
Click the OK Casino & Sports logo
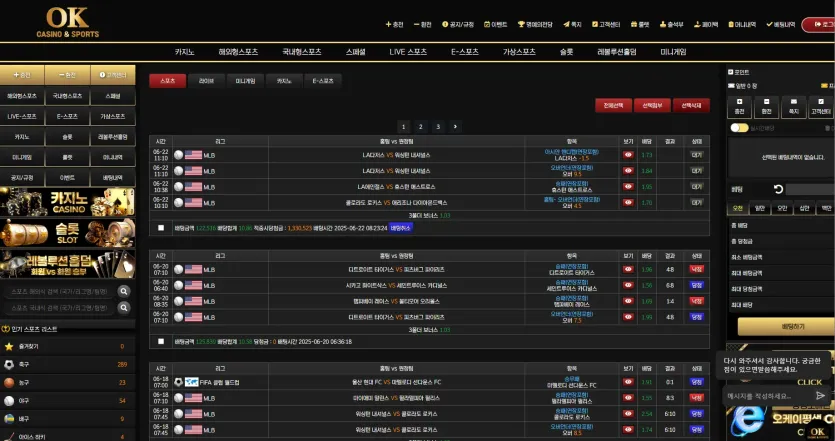coord(68,22)
